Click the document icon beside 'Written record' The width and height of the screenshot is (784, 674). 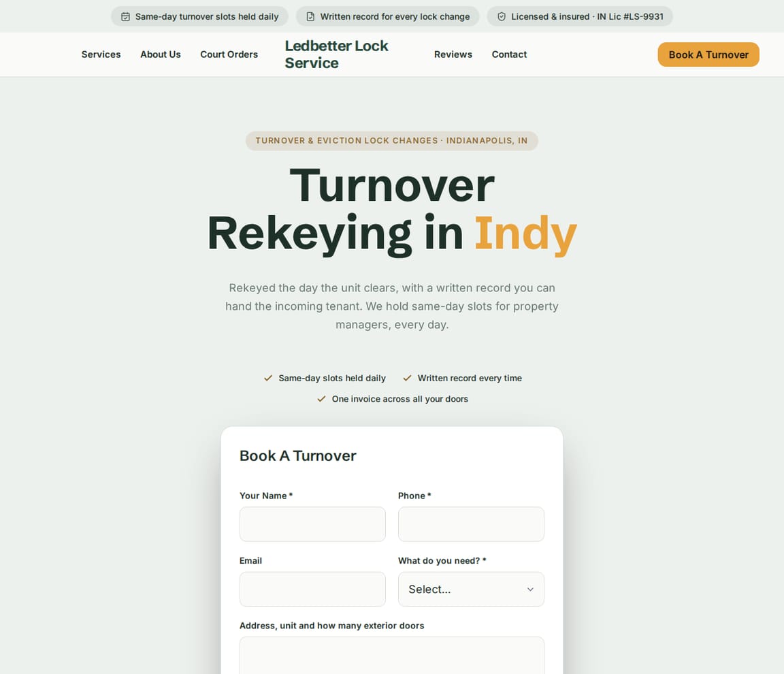point(310,16)
